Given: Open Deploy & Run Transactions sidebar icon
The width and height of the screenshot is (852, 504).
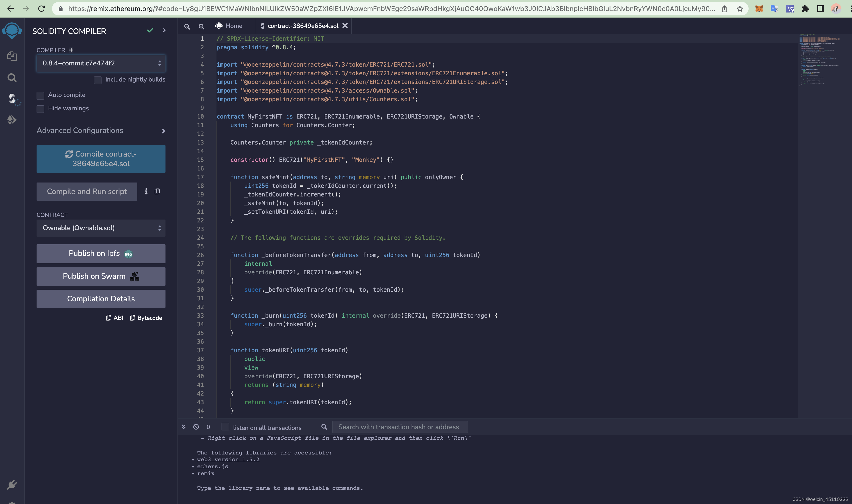Looking at the screenshot, I should coord(12,120).
